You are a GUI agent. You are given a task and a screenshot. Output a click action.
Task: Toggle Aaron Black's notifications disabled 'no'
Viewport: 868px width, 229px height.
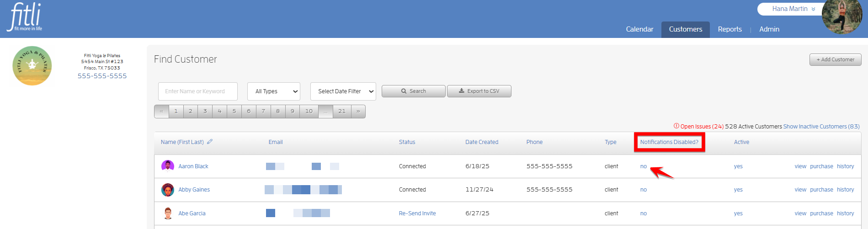[644, 166]
